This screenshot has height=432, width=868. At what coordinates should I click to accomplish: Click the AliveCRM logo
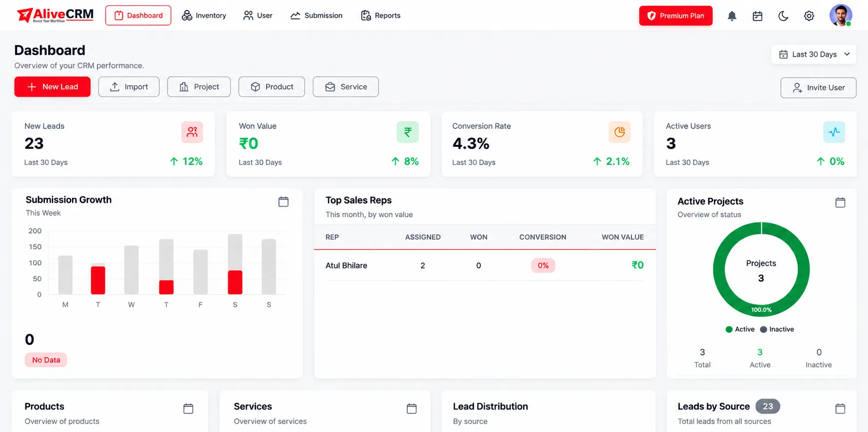pyautogui.click(x=55, y=16)
